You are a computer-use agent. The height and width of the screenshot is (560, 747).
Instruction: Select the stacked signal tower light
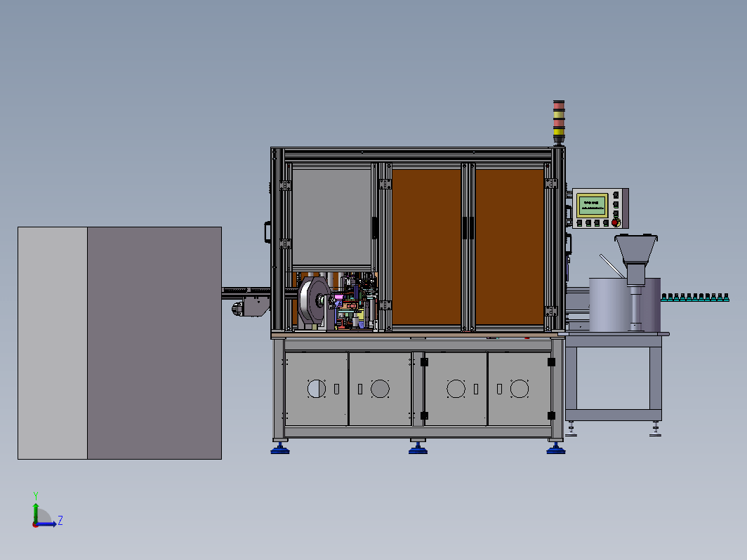click(x=559, y=122)
